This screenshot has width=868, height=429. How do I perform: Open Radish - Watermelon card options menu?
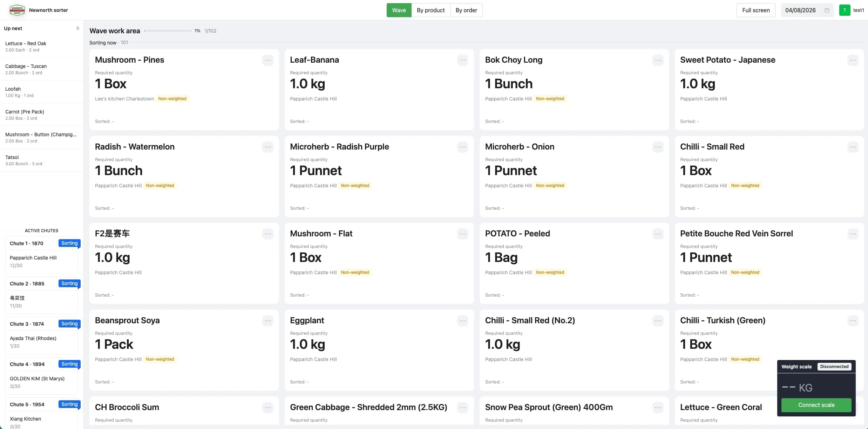coord(268,147)
